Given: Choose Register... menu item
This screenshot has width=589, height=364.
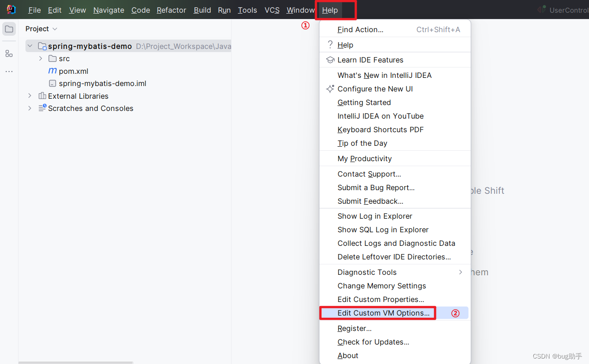Looking at the screenshot, I should 395,328.
